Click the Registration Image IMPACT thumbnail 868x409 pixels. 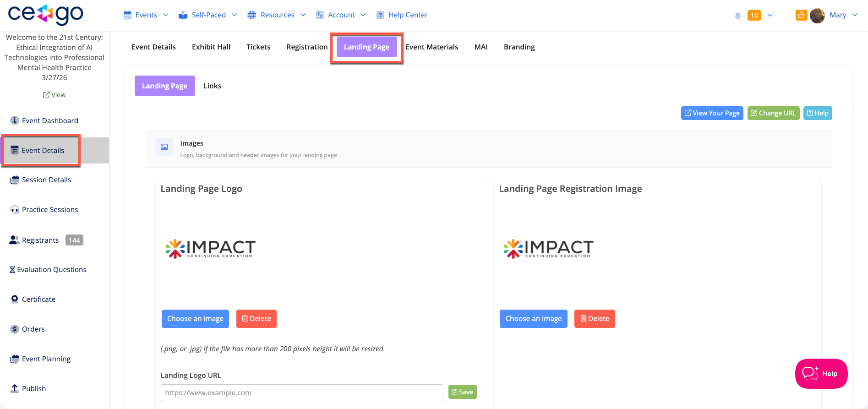click(548, 249)
